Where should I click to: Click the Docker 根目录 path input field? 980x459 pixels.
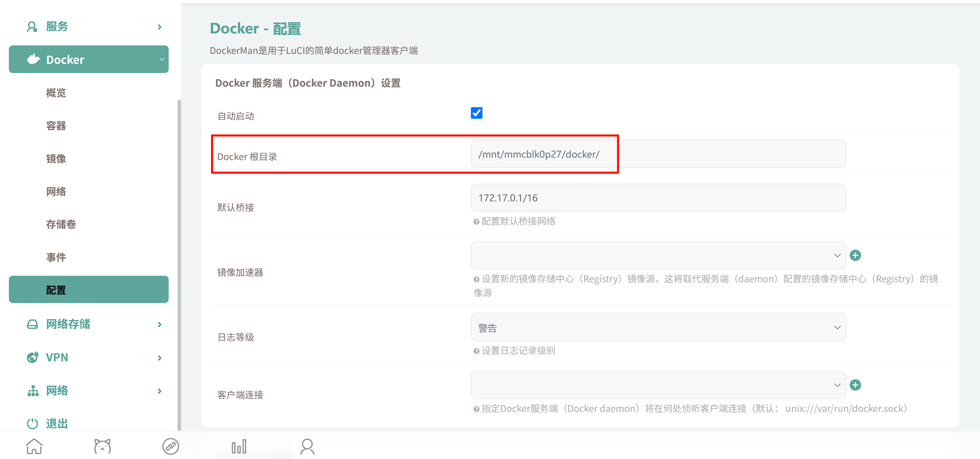click(658, 154)
